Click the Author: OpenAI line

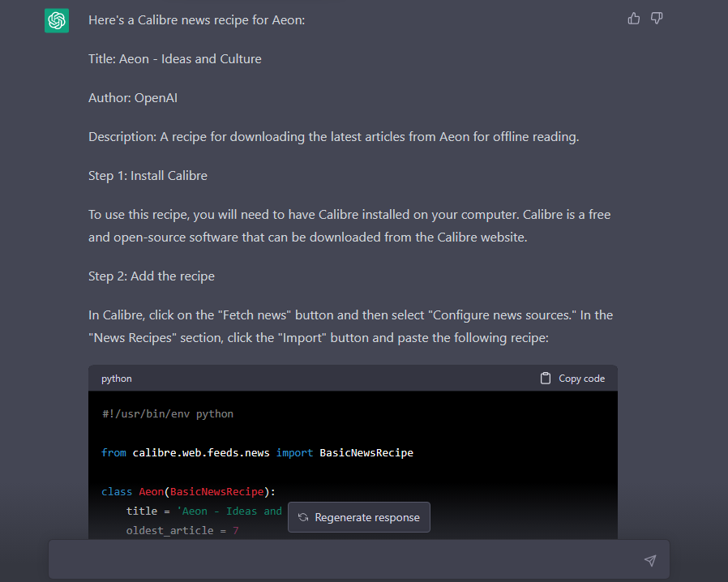coord(133,98)
